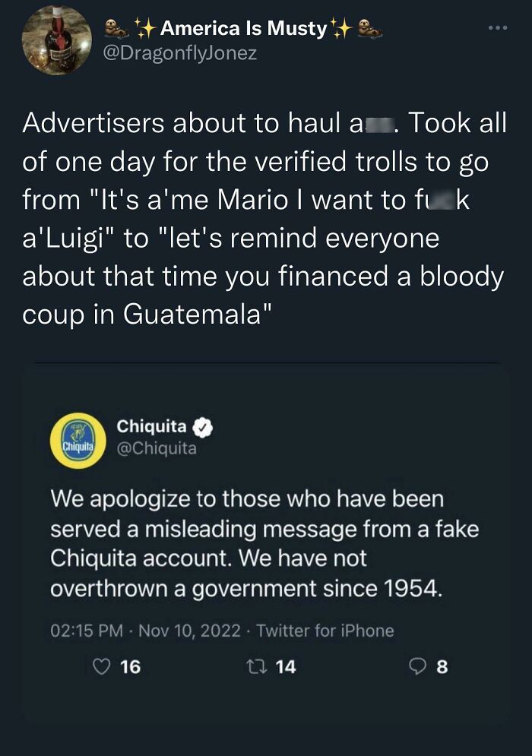Click Chiquita's verified badge
The height and width of the screenshot is (756, 532).
point(203,428)
